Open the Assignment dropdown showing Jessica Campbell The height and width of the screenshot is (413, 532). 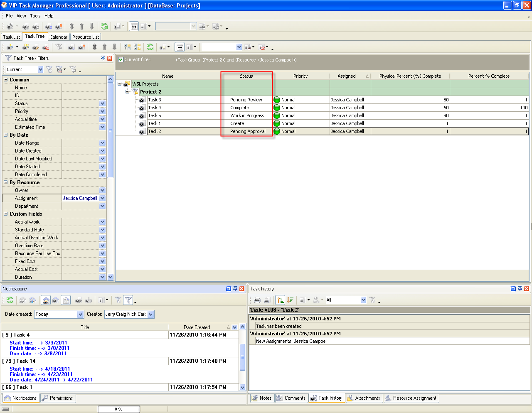point(102,198)
